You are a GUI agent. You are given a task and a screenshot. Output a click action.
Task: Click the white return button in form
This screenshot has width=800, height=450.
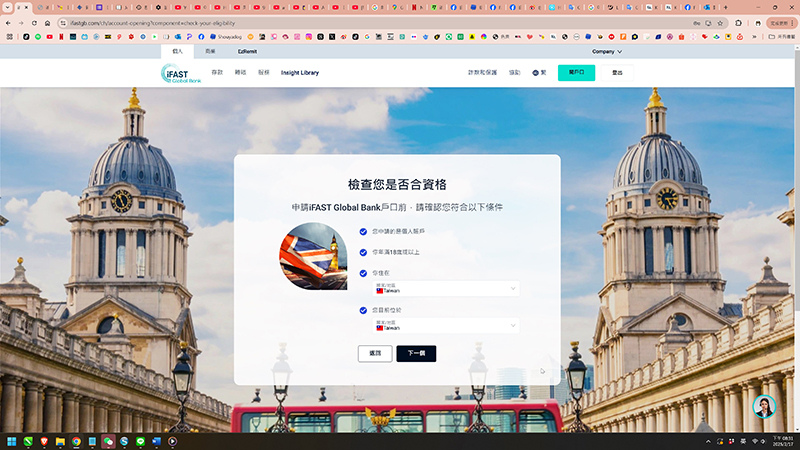click(x=375, y=354)
